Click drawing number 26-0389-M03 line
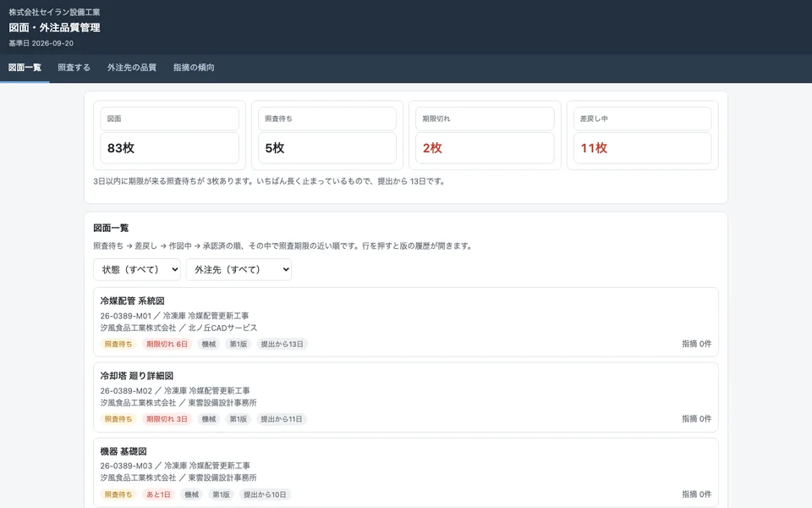The image size is (812, 508). click(x=175, y=466)
